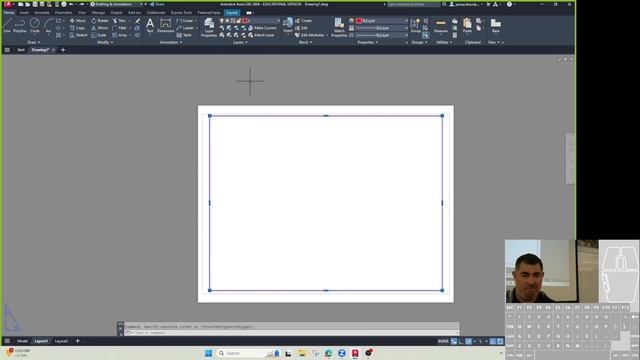The image size is (640, 360).
Task: Open Layer Properties manager
Action: 209,28
